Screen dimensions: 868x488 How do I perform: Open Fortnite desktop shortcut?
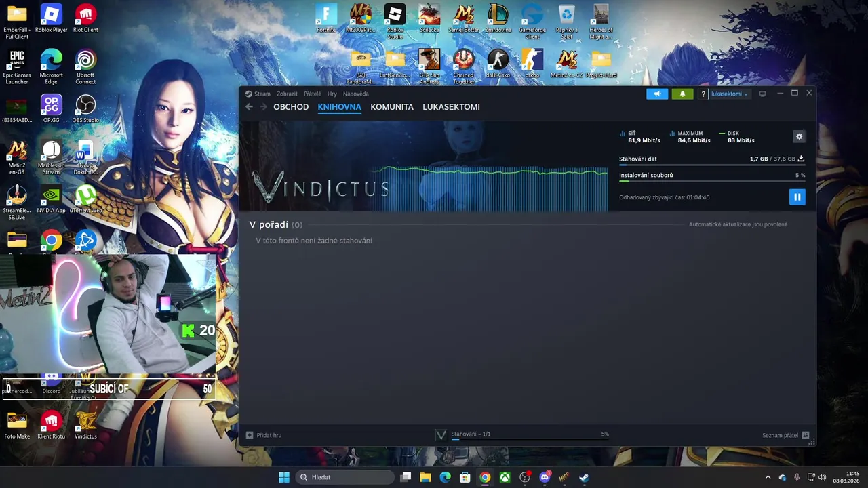click(326, 19)
